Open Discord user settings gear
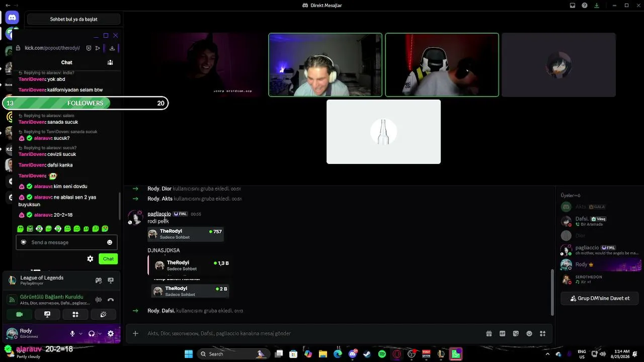 point(111,333)
